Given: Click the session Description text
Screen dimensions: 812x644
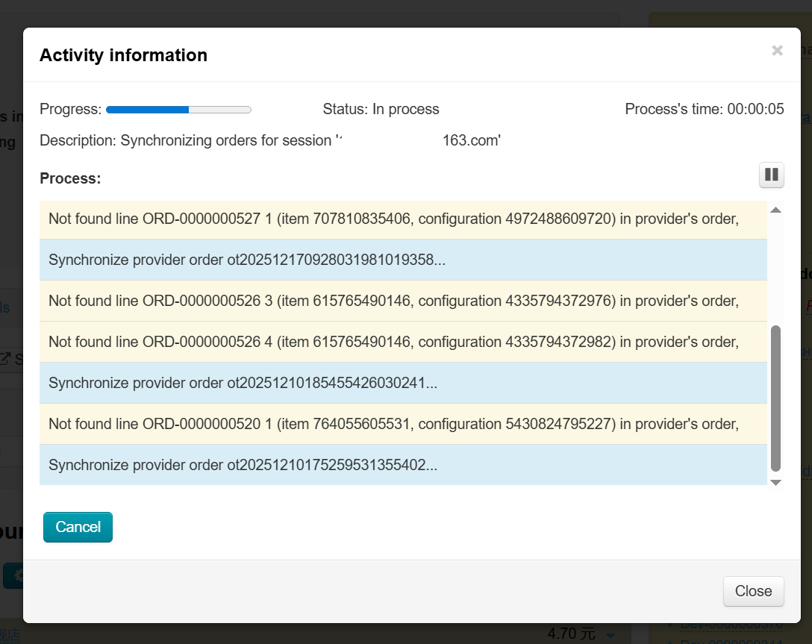Looking at the screenshot, I should [x=269, y=141].
